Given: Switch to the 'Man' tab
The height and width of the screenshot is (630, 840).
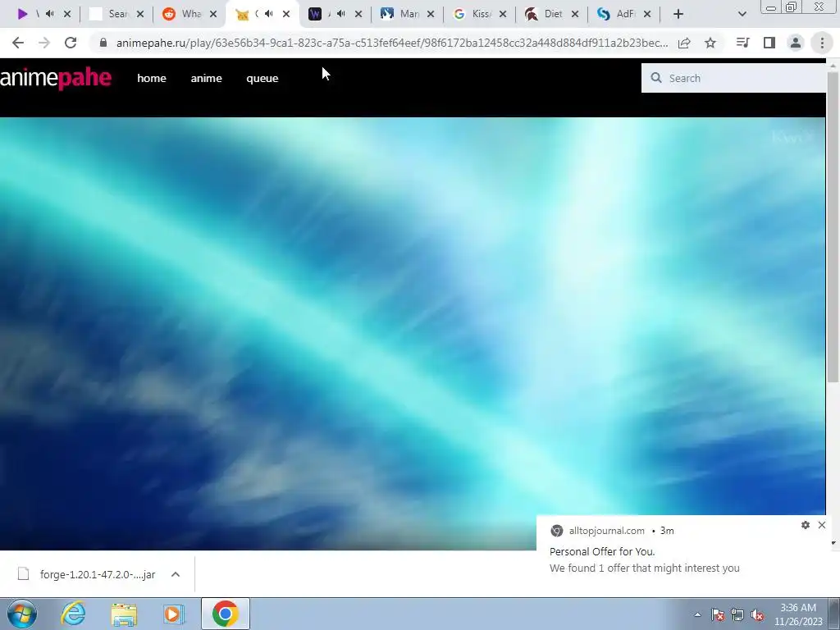Looking at the screenshot, I should [x=400, y=14].
